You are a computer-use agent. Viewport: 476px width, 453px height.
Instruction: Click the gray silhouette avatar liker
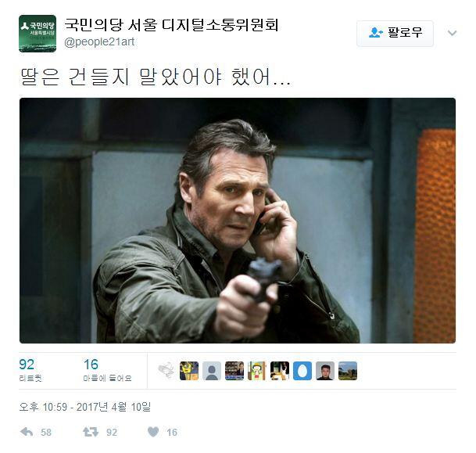click(x=212, y=371)
